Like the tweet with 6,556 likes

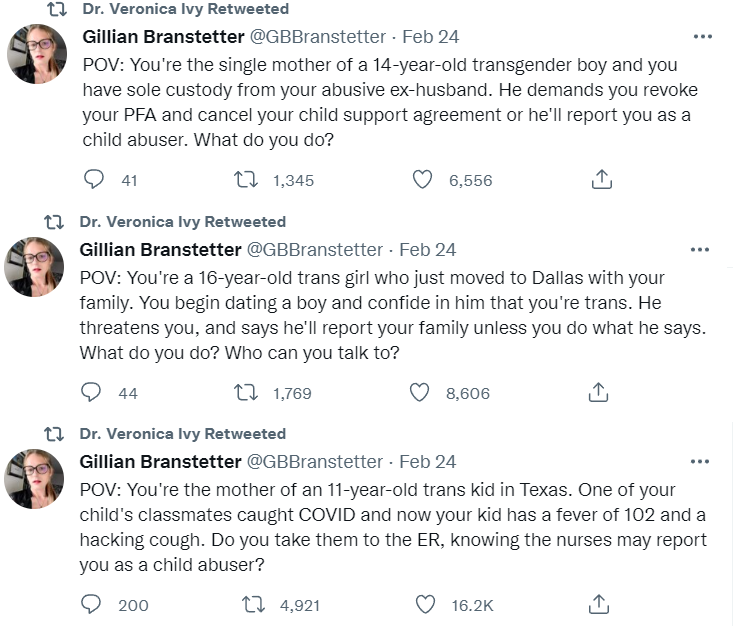click(x=422, y=180)
